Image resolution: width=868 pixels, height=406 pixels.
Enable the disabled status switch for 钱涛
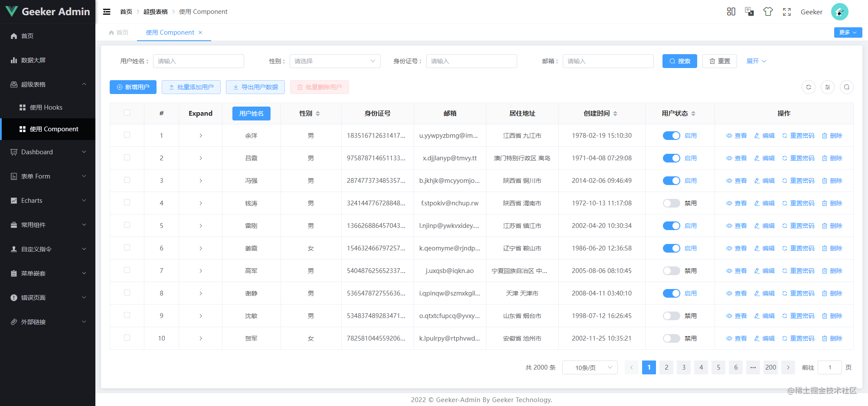click(x=671, y=203)
